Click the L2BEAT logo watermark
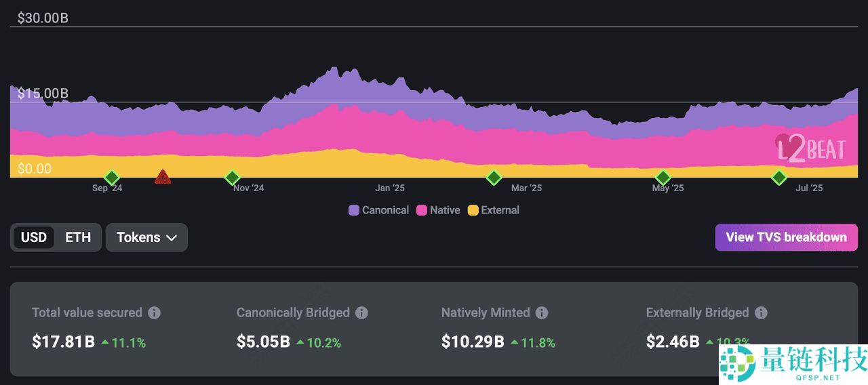 810,148
